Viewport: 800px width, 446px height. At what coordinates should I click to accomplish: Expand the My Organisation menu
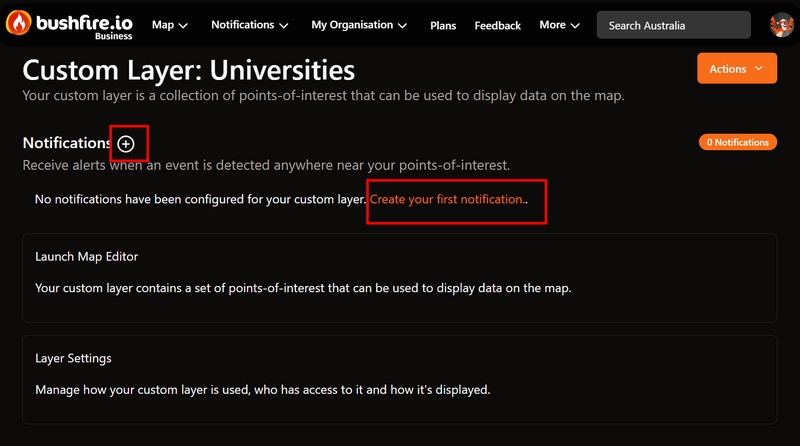click(359, 25)
